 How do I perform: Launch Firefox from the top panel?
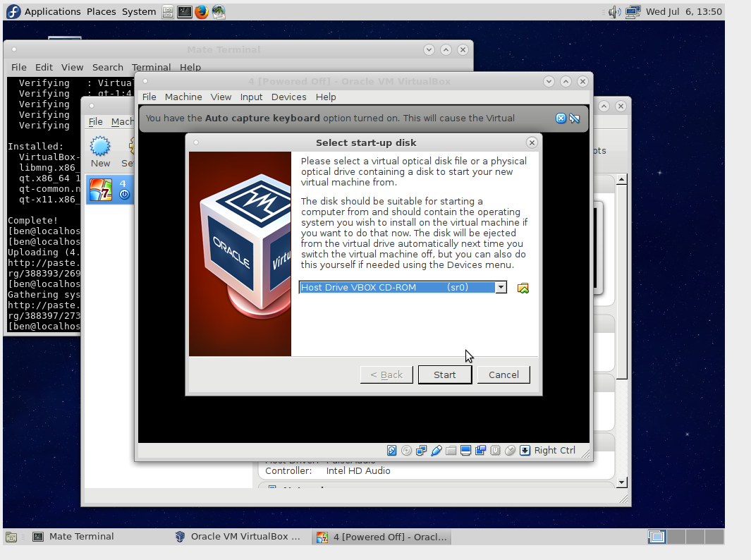[202, 11]
